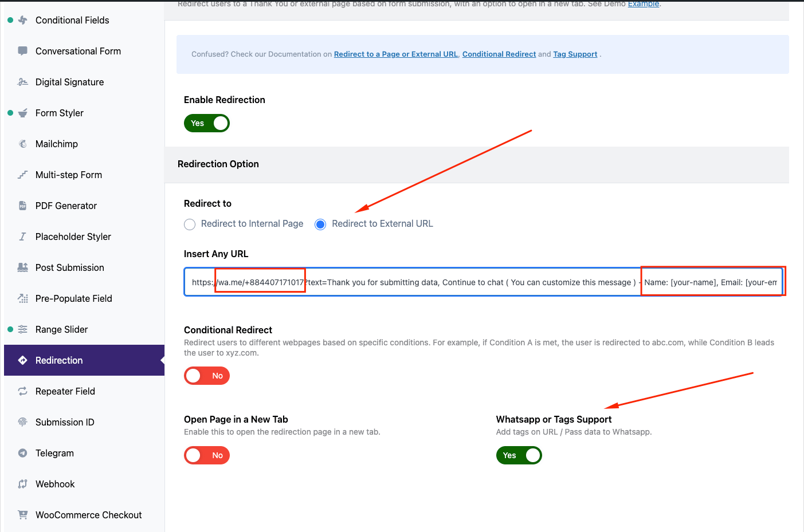Open the Multi-step Form section

[x=69, y=175]
